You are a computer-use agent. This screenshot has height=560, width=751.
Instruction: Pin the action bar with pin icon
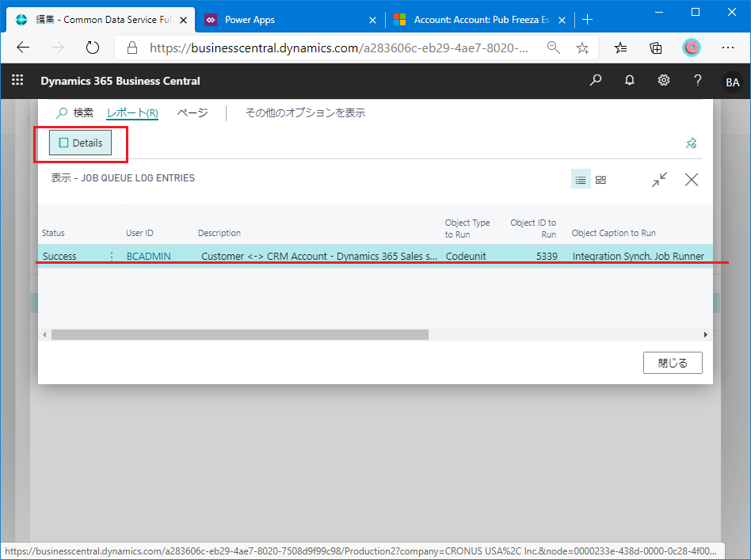point(691,143)
